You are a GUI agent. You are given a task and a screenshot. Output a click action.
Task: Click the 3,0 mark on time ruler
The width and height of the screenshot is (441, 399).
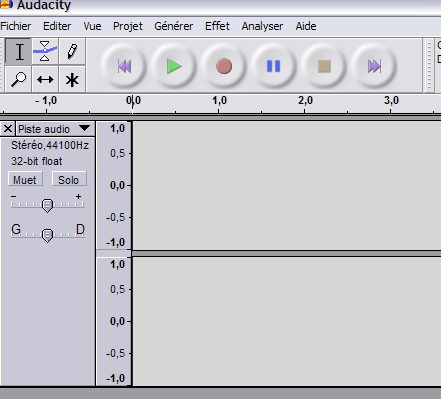pyautogui.click(x=391, y=101)
